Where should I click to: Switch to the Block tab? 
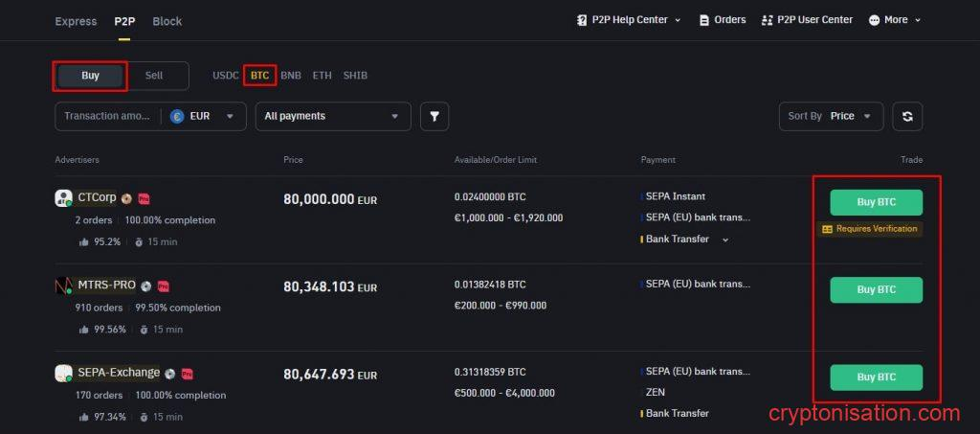167,21
